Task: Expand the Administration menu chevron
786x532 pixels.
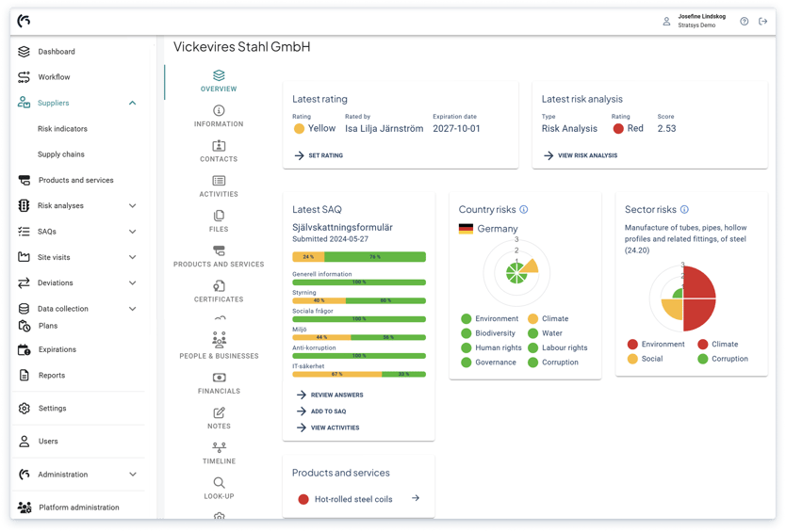Action: click(132, 475)
